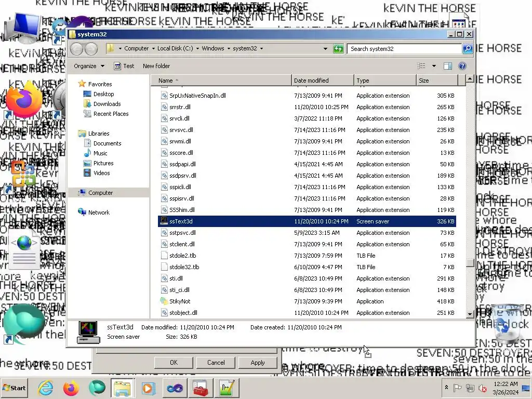The height and width of the screenshot is (399, 532).
Task: Open Downloads in the navigation pane
Action: tap(107, 104)
